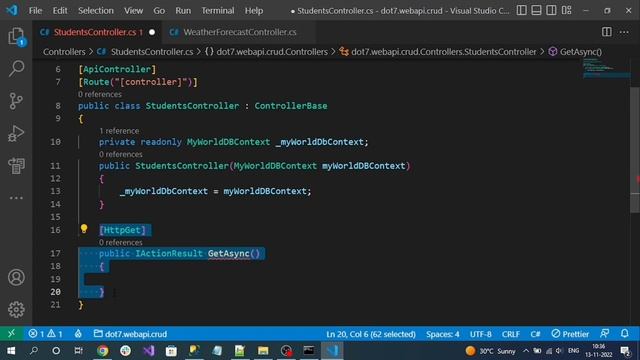Click the lightbulb code action on line 16
Screen dimensions: 640x360
click(84, 229)
